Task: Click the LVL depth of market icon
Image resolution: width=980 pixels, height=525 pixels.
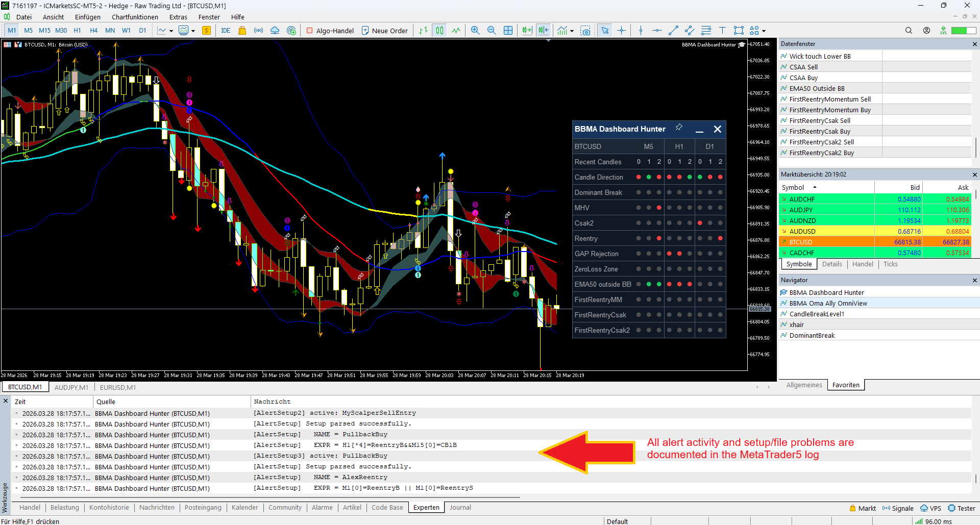Action: (x=943, y=31)
